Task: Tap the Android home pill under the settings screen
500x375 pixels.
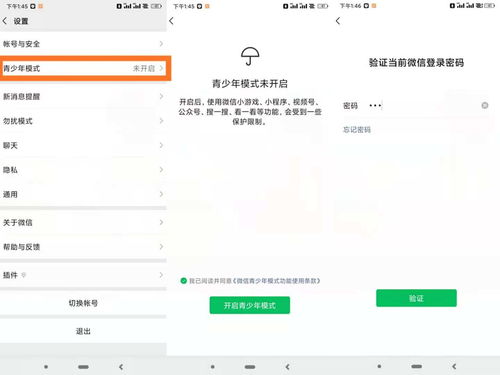Action: (83, 367)
